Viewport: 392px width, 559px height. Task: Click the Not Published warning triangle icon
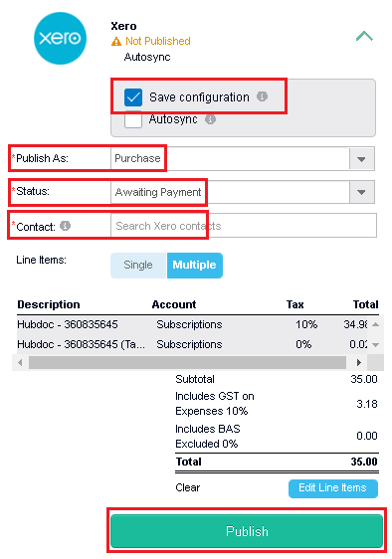click(116, 42)
